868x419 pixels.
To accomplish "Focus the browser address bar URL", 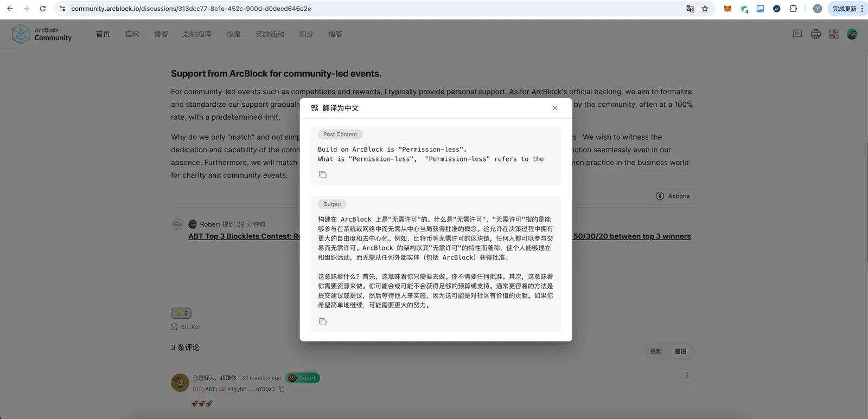I will point(191,9).
